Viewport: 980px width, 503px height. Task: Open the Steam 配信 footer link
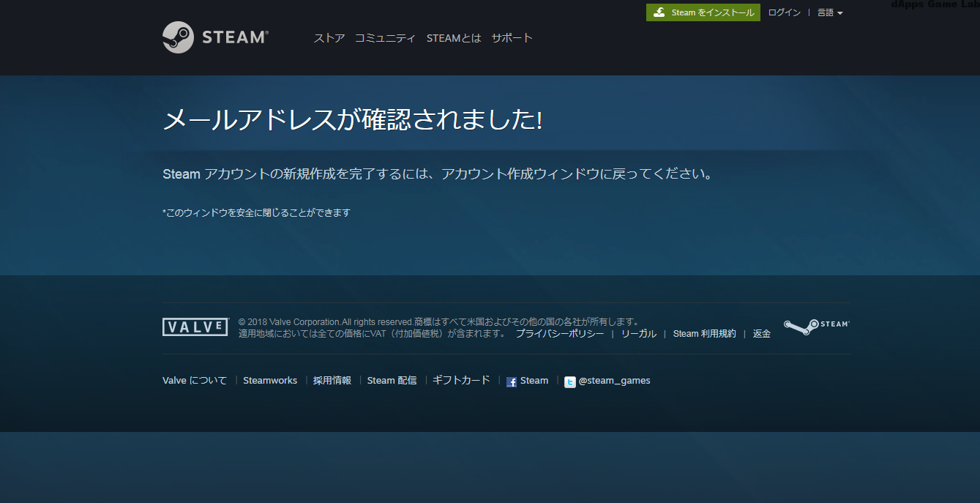[392, 381]
